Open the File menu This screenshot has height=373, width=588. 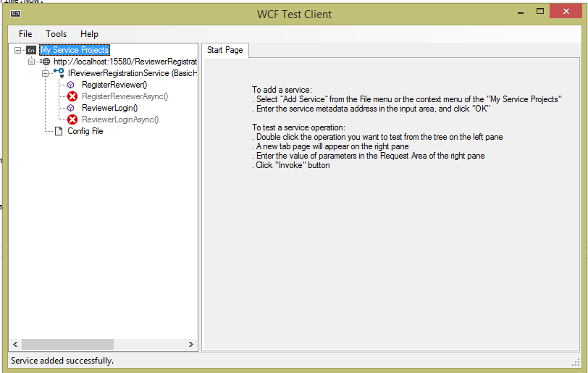pos(25,34)
